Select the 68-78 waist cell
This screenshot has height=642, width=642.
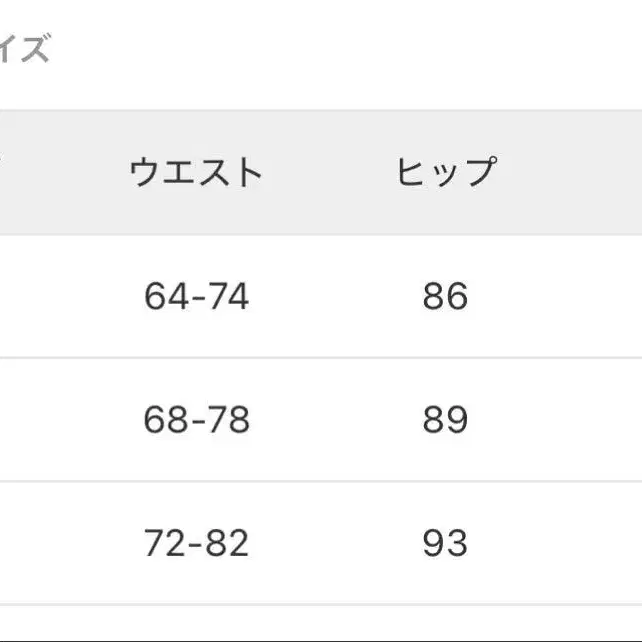tap(196, 419)
